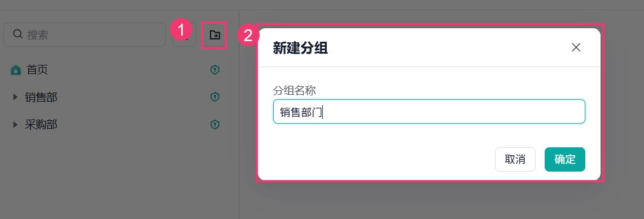Viewport: 644px width, 219px height.
Task: Click the 取消 button
Action: pos(515,159)
